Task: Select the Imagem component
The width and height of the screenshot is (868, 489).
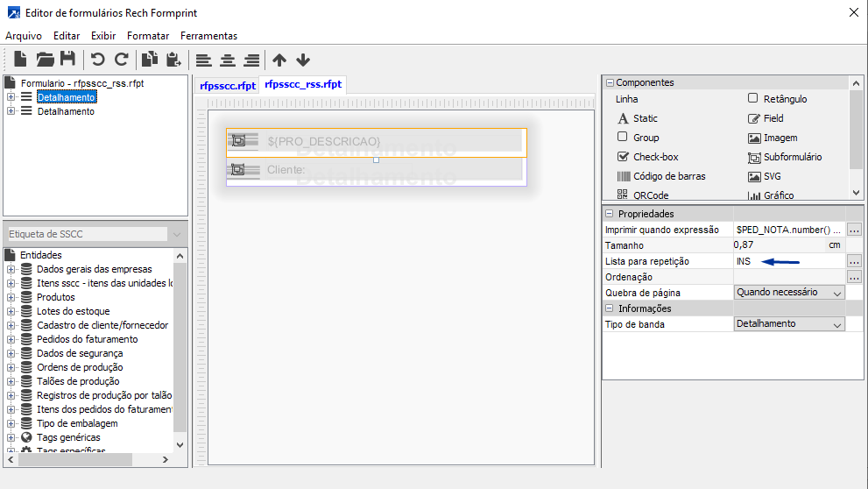Action: coord(773,138)
